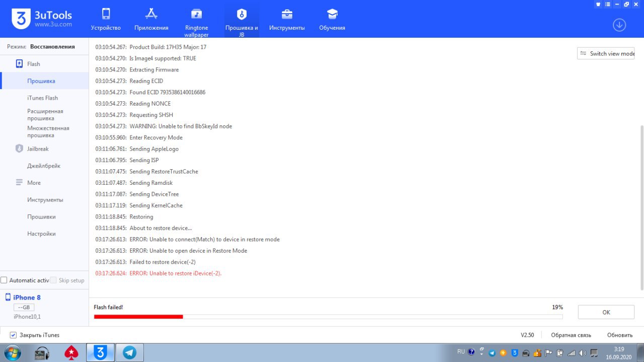Open the PokerStars taskbar icon
Screen dimensions: 644x362
[71, 352]
